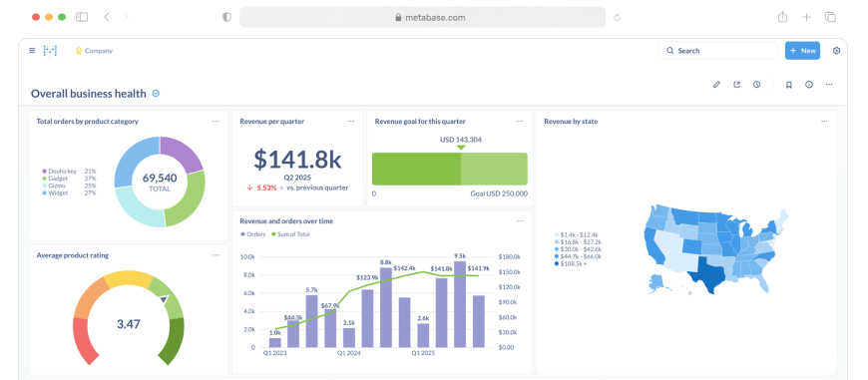Click the $141.8k revenue figure

(298, 160)
